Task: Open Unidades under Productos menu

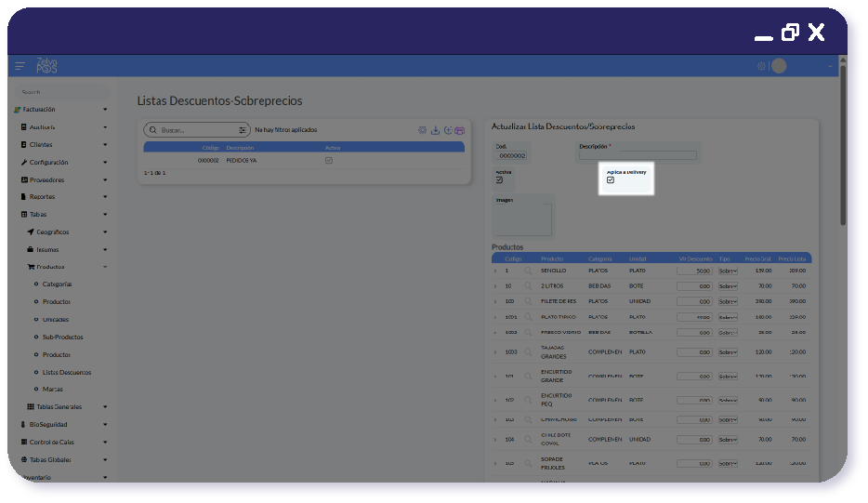Action: (x=56, y=320)
